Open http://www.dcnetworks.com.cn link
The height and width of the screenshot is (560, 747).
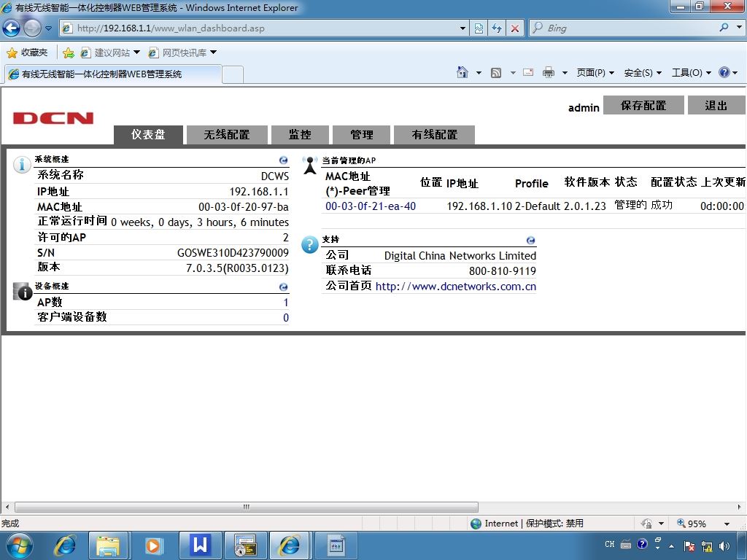455,286
